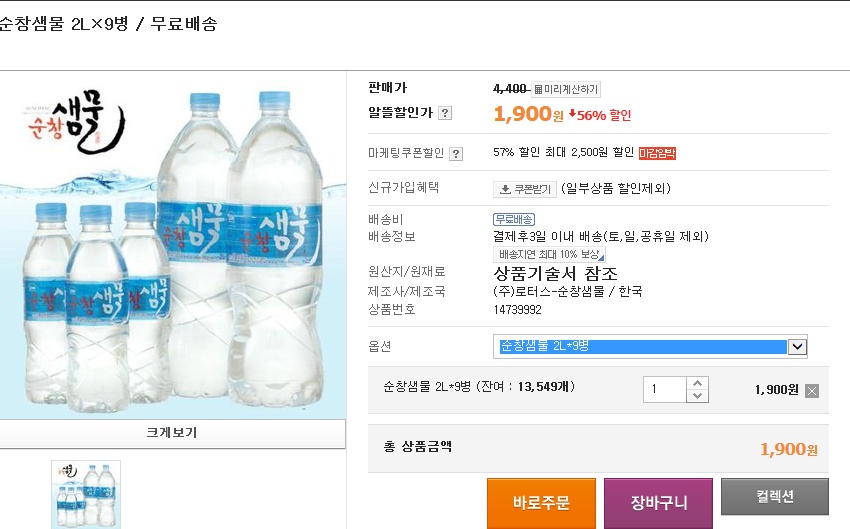Click the 상품기술서 참조 text
This screenshot has width=850, height=529.
point(555,273)
